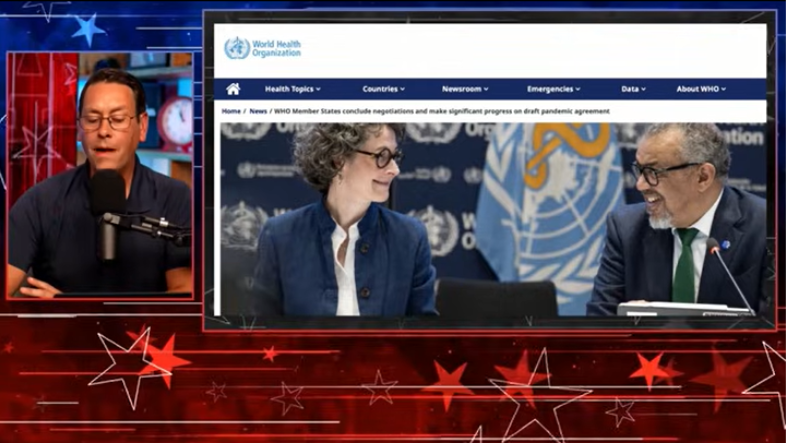The width and height of the screenshot is (786, 443).
Task: Go to Home in the breadcrumb
Action: (x=231, y=111)
